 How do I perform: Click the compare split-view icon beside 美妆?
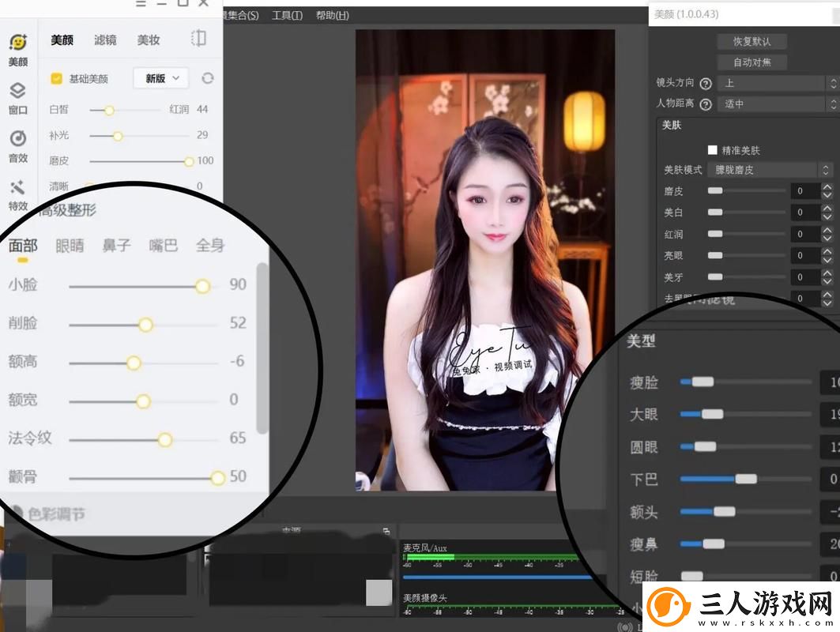click(198, 39)
